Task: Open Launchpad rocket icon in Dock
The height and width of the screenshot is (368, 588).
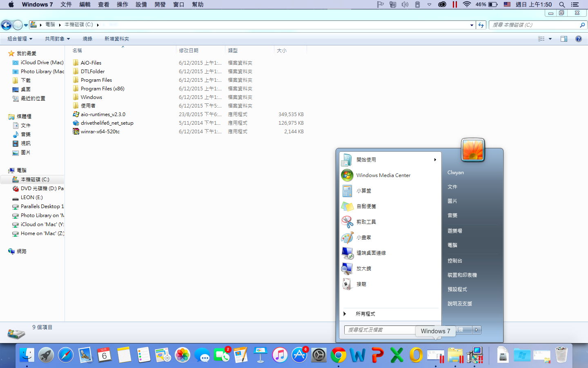Action: coord(46,355)
